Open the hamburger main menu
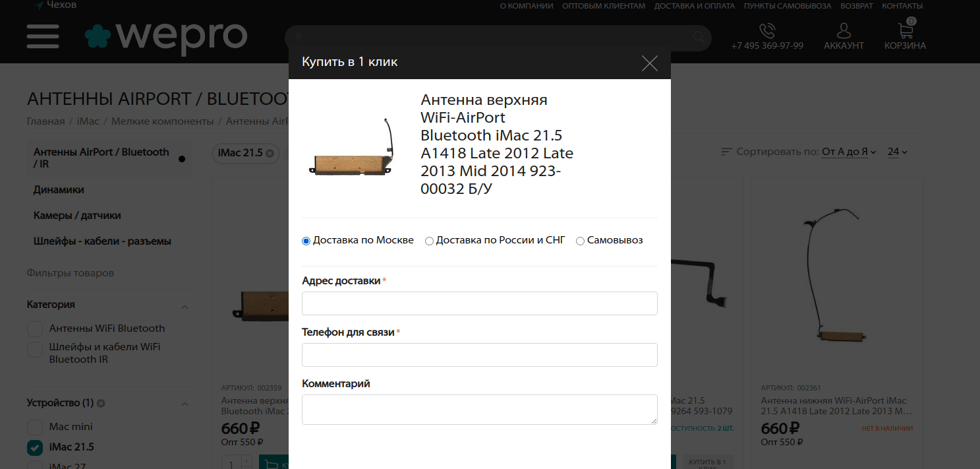Screen dimensions: 980x469 point(43,36)
